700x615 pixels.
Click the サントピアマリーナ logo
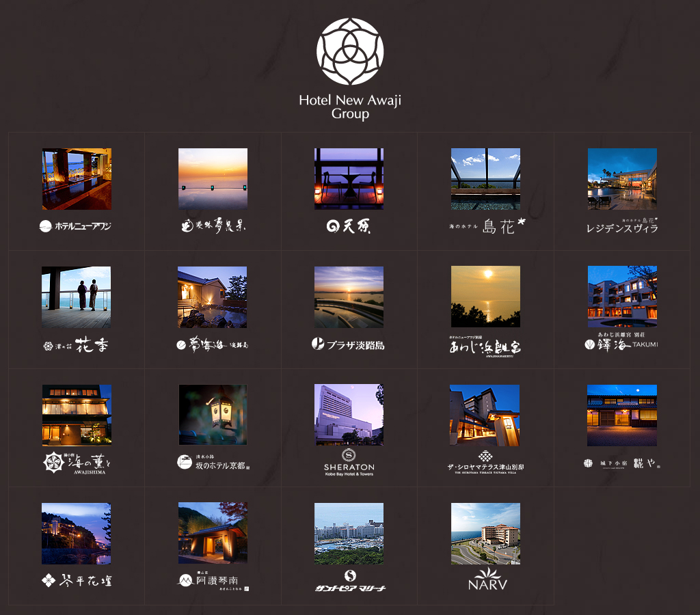[x=350, y=581]
